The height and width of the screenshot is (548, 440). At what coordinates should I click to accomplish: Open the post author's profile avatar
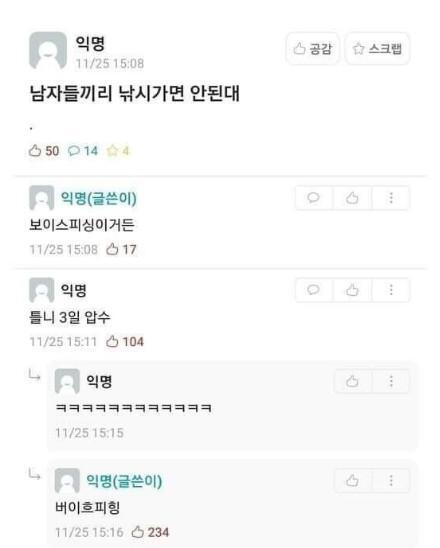point(48,51)
